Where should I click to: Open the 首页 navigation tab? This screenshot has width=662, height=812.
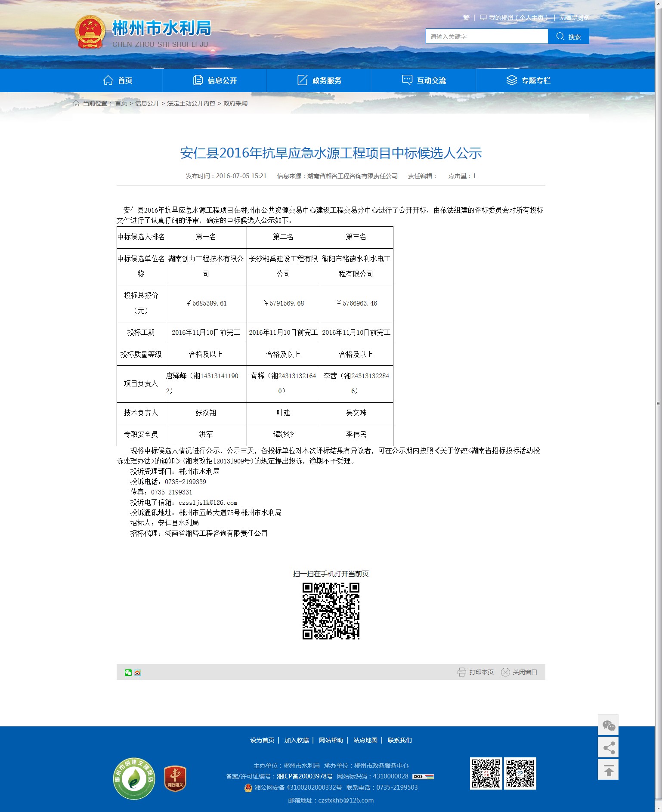[x=118, y=80]
